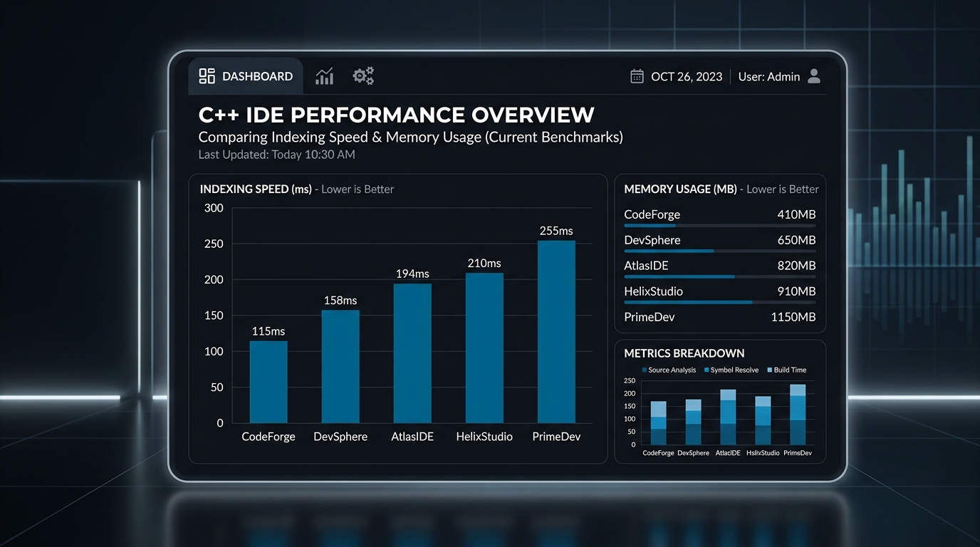This screenshot has height=547, width=980.
Task: Click the DevSphere memory progress bar
Action: [719, 251]
